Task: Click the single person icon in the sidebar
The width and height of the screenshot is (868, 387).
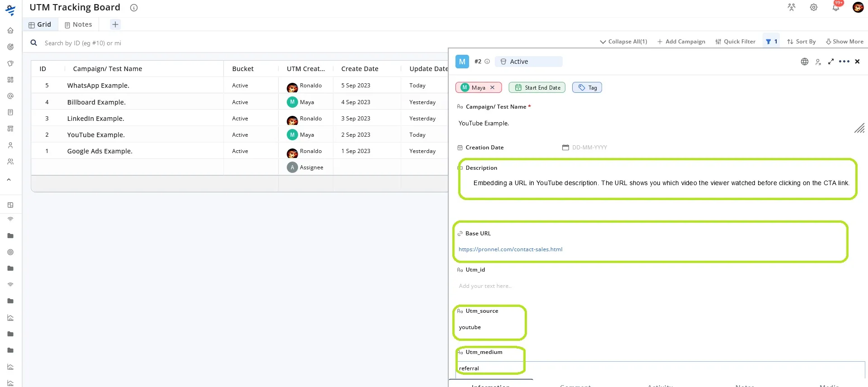Action: coord(10,145)
